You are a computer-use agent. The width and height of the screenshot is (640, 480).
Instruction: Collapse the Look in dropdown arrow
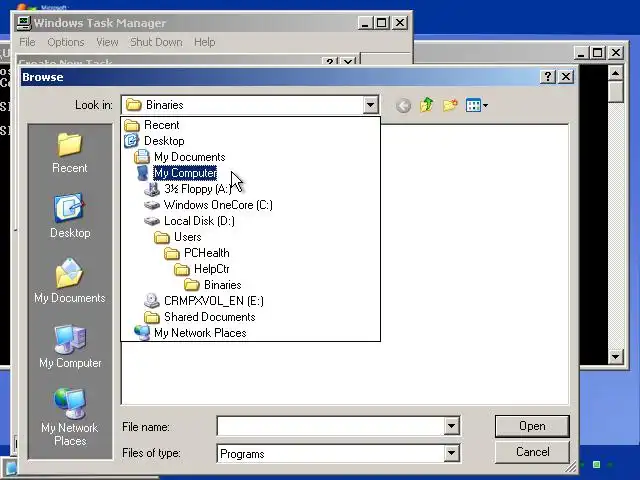tap(370, 105)
